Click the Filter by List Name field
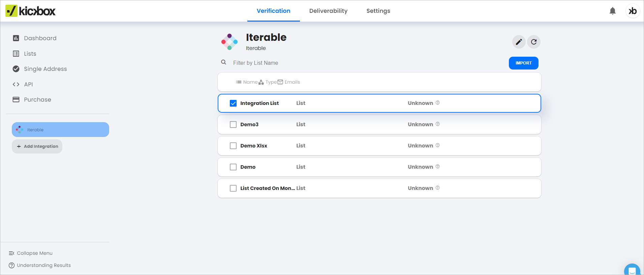Screen dimensions: 644x275 point(367,63)
